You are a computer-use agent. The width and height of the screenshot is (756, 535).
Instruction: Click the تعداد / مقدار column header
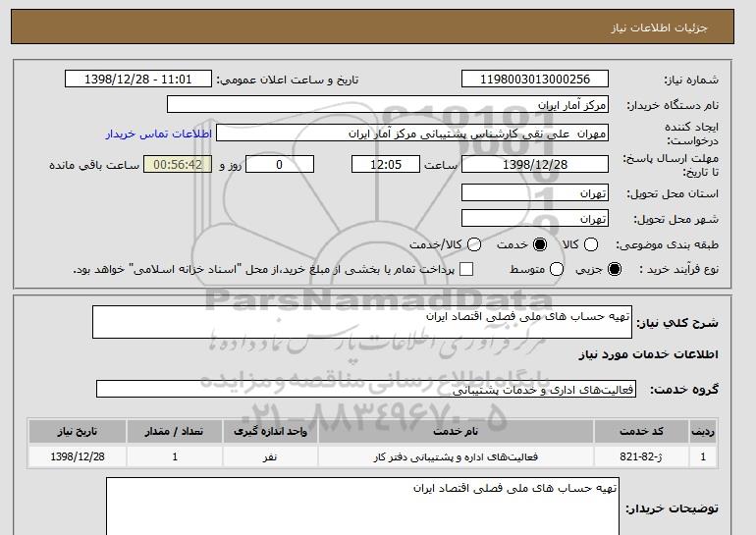[x=175, y=431]
